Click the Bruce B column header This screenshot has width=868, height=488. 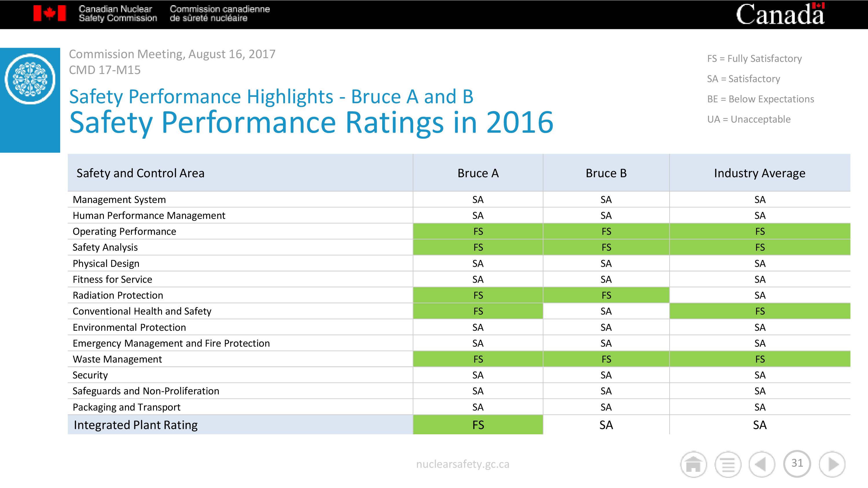pyautogui.click(x=606, y=173)
